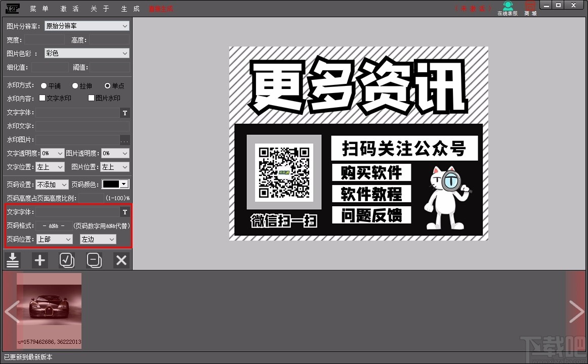588x364 pixels.
Task: Deselect all images using the minus icon
Action: pos(94,260)
